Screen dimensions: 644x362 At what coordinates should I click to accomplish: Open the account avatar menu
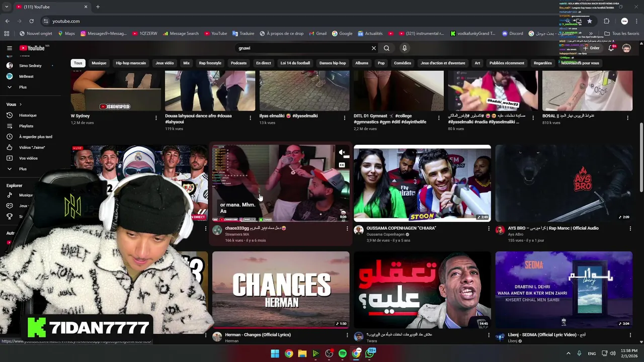(626, 48)
